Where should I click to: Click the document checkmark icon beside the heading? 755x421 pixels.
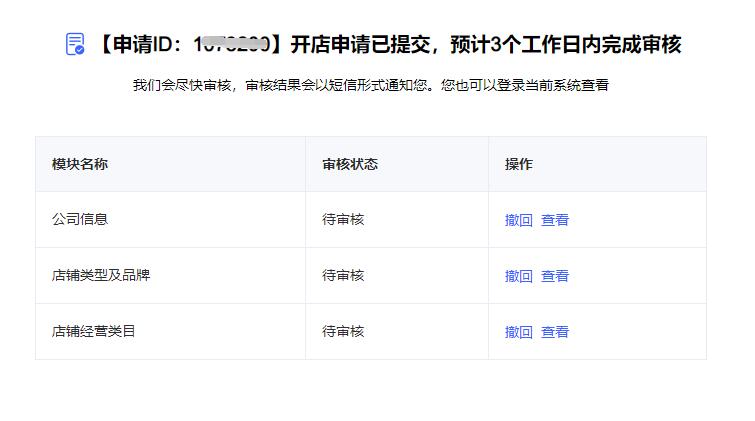tap(75, 44)
